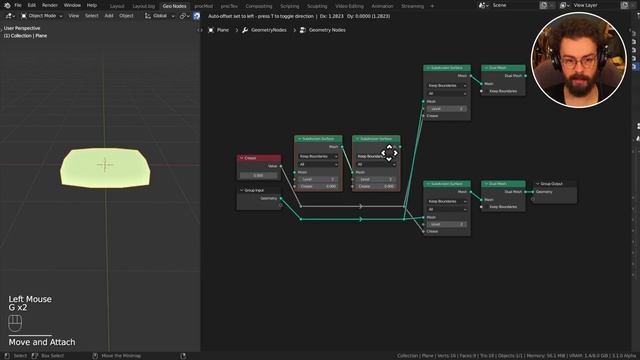Screen dimensions: 640x360
Task: Click the empty socket below Group Output Geometry
Action: pyautogui.click(x=533, y=199)
